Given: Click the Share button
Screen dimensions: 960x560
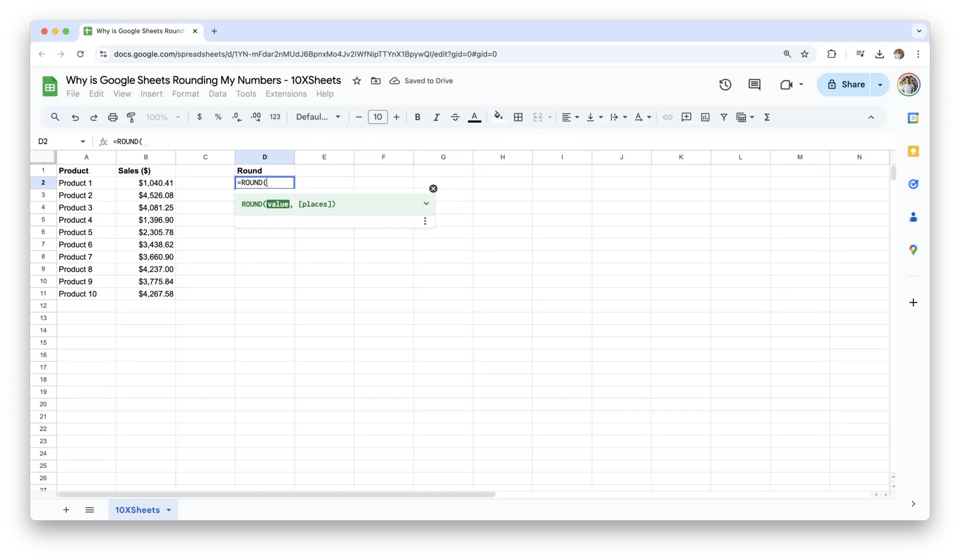Looking at the screenshot, I should click(845, 85).
